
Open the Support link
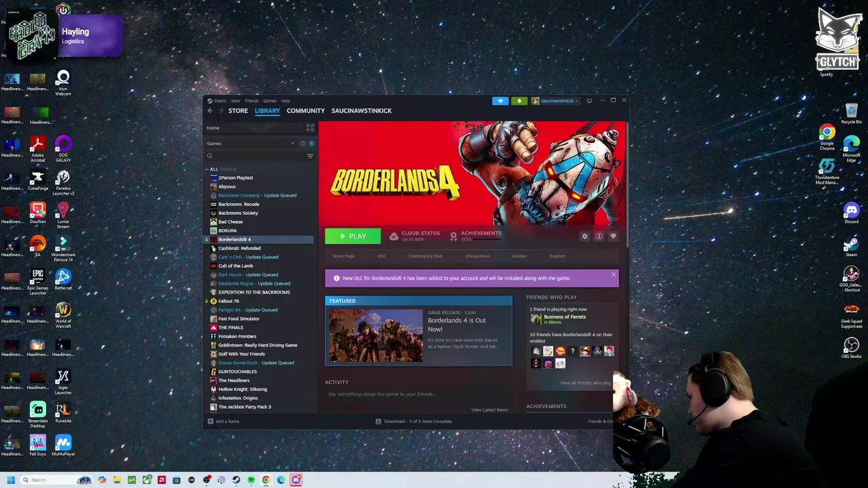(557, 256)
